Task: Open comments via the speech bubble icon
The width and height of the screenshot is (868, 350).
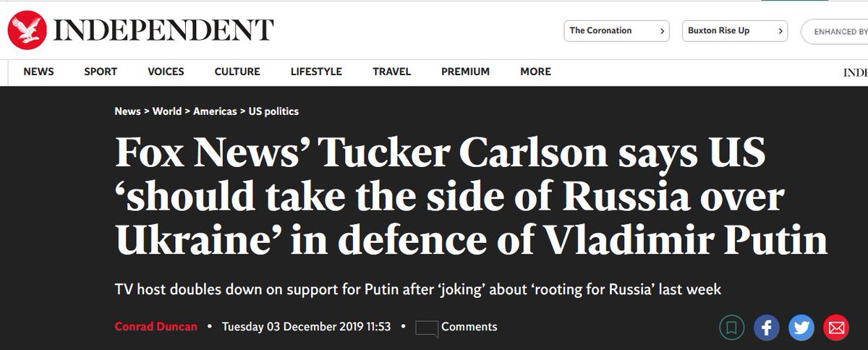Action: pos(427,328)
